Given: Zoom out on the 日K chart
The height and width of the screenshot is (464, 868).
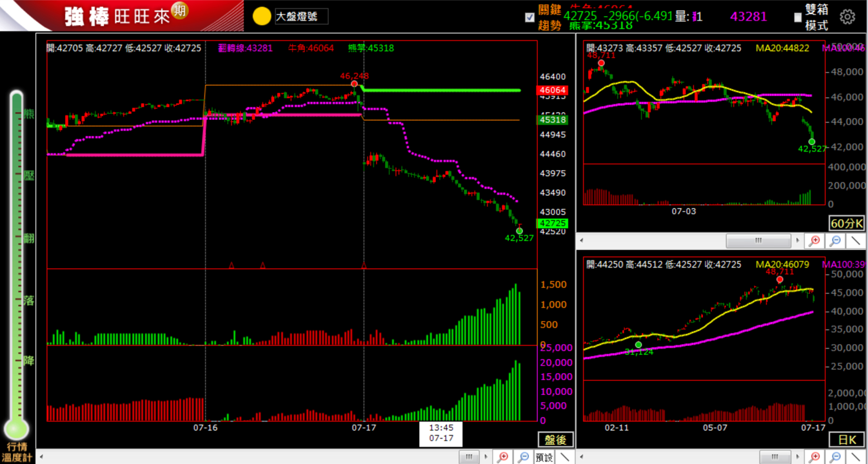Looking at the screenshot, I should pos(835,457).
